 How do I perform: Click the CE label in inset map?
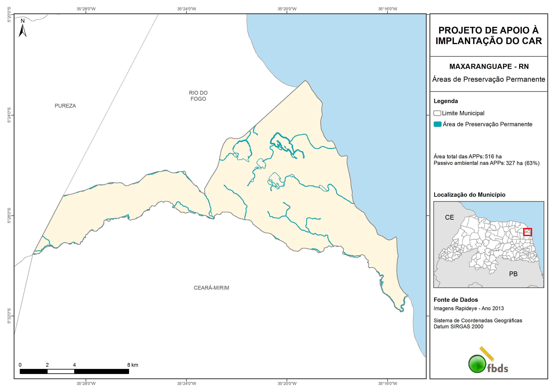(x=449, y=217)
